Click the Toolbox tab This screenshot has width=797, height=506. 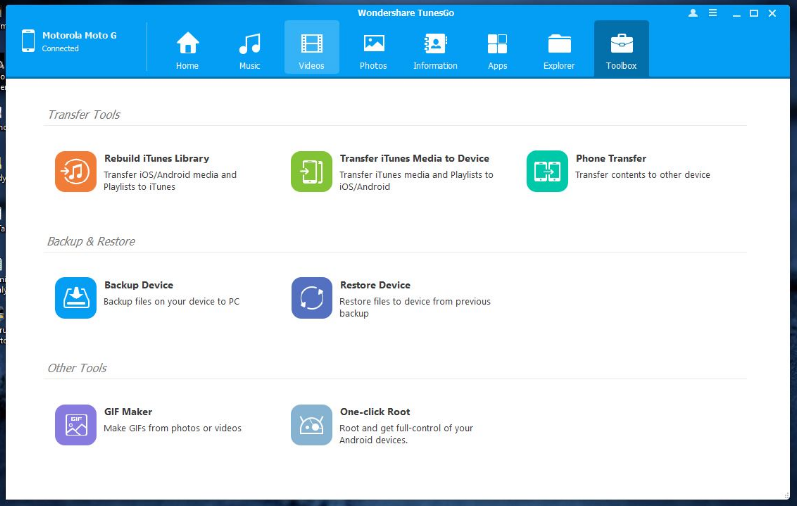coord(621,49)
